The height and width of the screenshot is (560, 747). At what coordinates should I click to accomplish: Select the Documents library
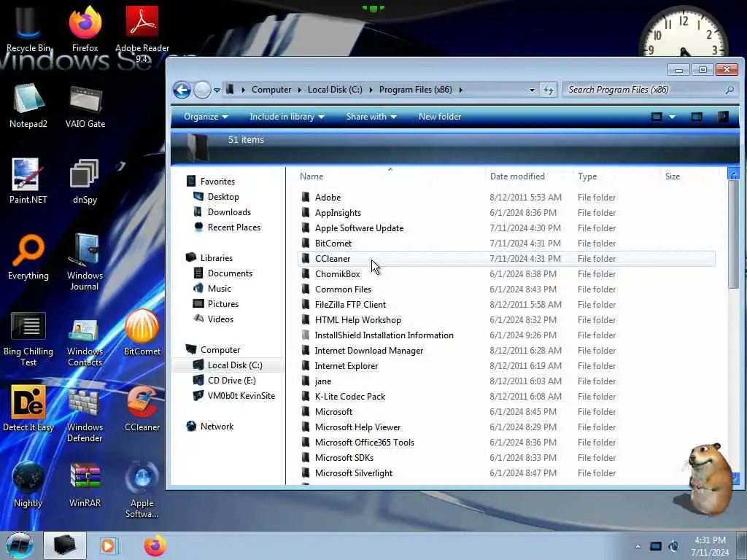(230, 273)
